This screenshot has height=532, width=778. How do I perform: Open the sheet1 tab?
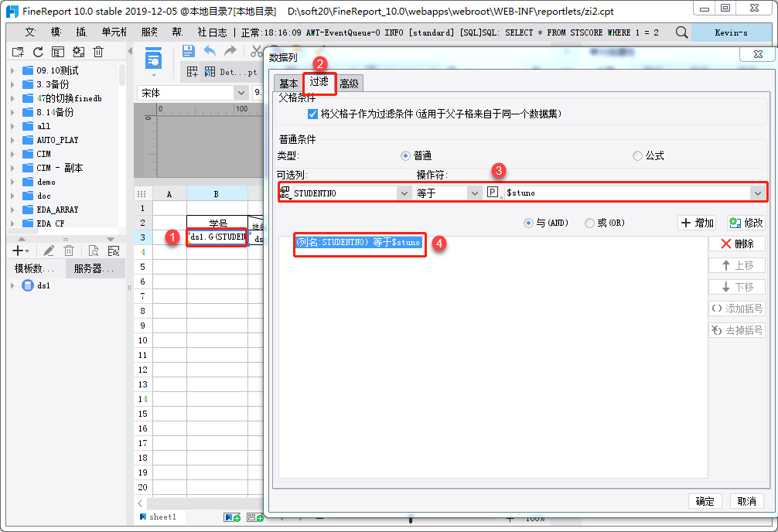pos(159,517)
